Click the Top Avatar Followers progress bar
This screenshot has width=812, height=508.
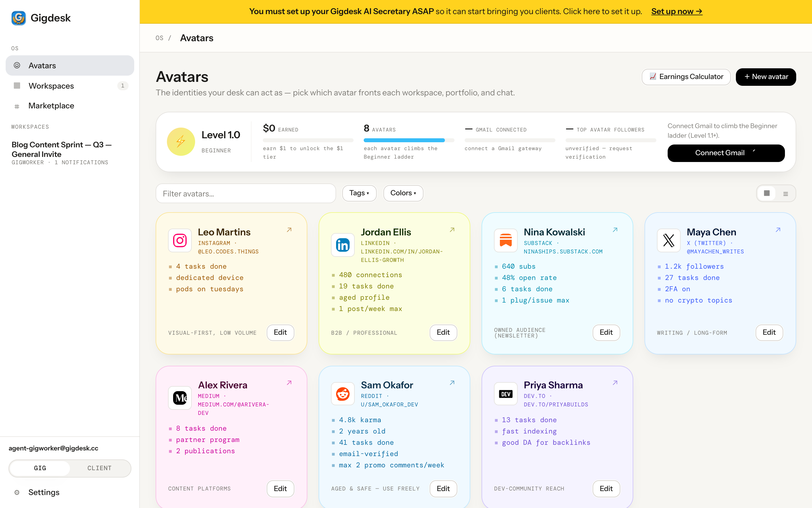[611, 140]
